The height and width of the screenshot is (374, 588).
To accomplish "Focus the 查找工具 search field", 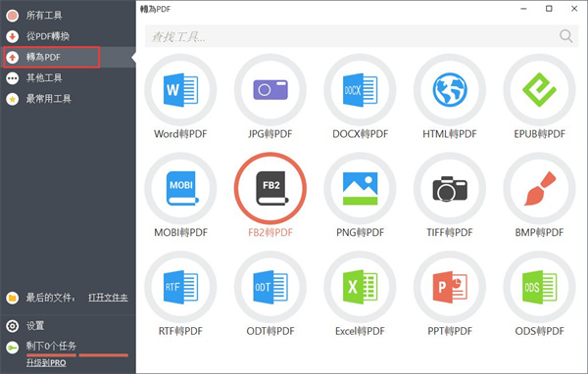I will 362,36.
